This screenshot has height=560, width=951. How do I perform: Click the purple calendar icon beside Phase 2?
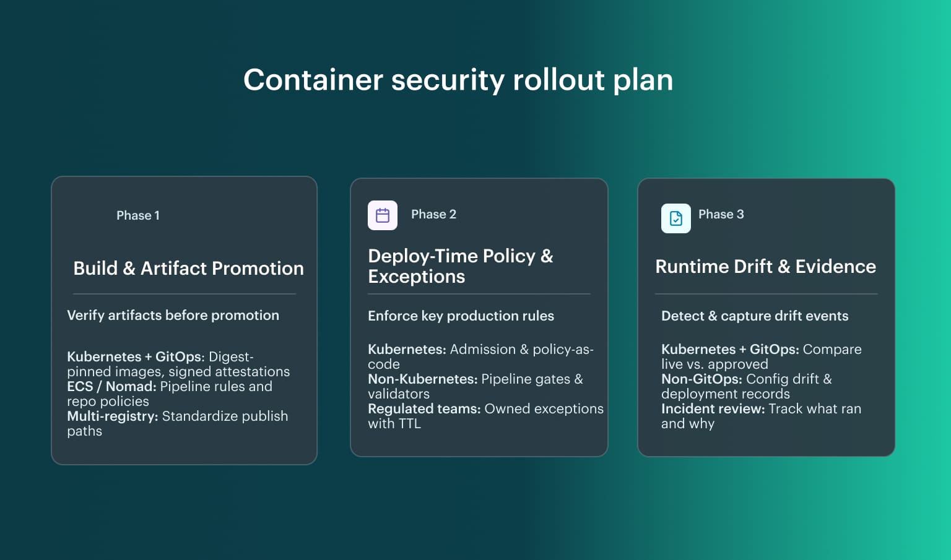(x=382, y=215)
